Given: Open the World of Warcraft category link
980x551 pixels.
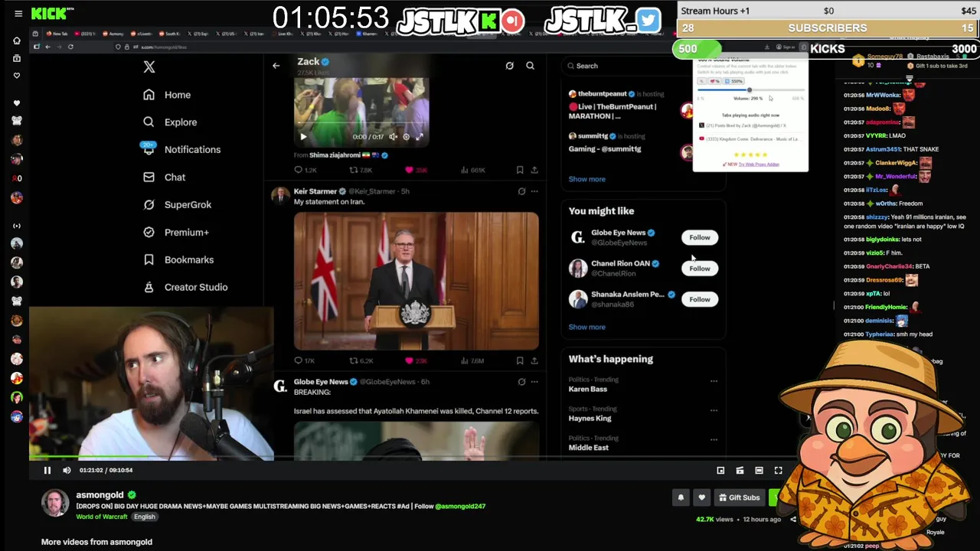Looking at the screenshot, I should [102, 517].
